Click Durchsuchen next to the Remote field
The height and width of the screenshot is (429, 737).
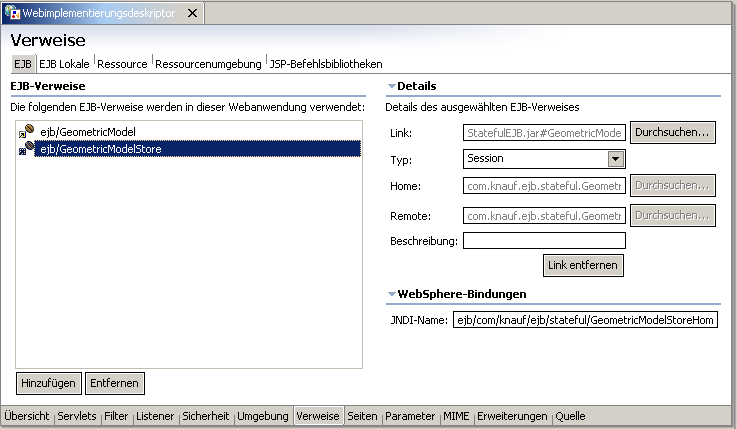pyautogui.click(x=672, y=216)
